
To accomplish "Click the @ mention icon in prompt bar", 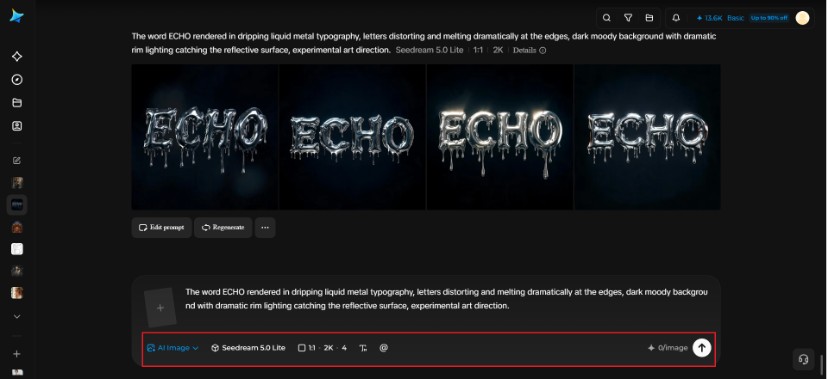I will click(x=384, y=348).
